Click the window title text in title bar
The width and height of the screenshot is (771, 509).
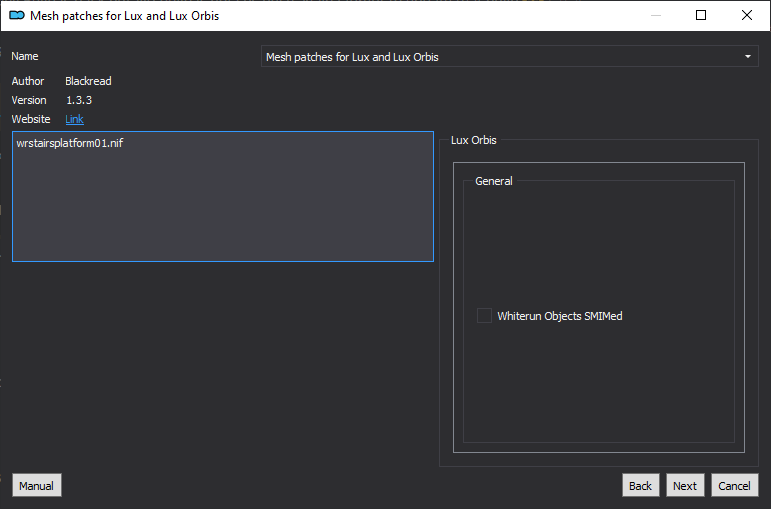tap(124, 16)
